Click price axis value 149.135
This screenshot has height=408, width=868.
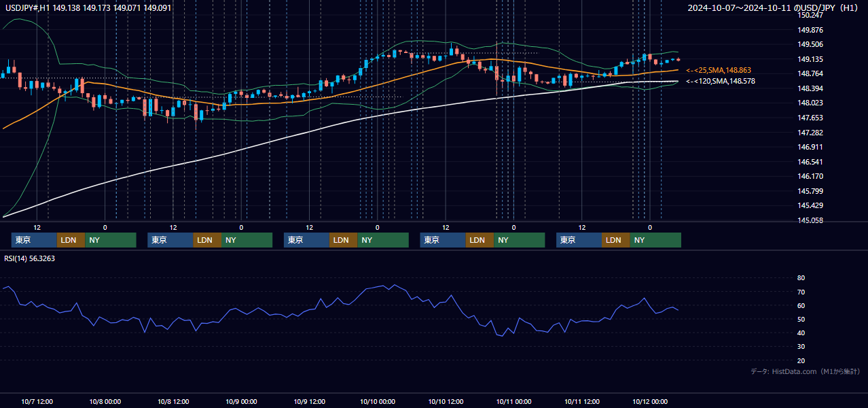coord(810,59)
